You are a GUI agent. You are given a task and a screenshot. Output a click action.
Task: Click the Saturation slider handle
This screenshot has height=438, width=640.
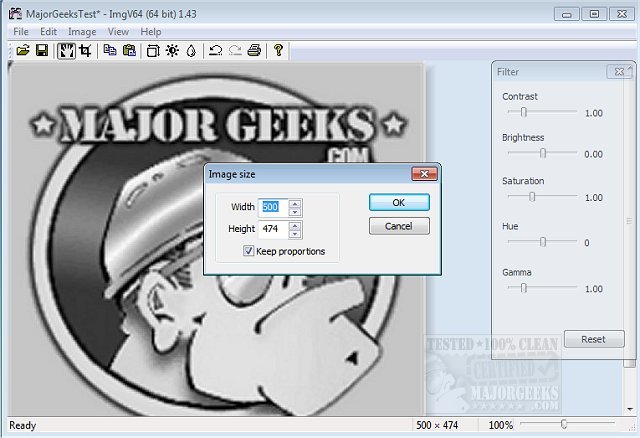pos(532,197)
